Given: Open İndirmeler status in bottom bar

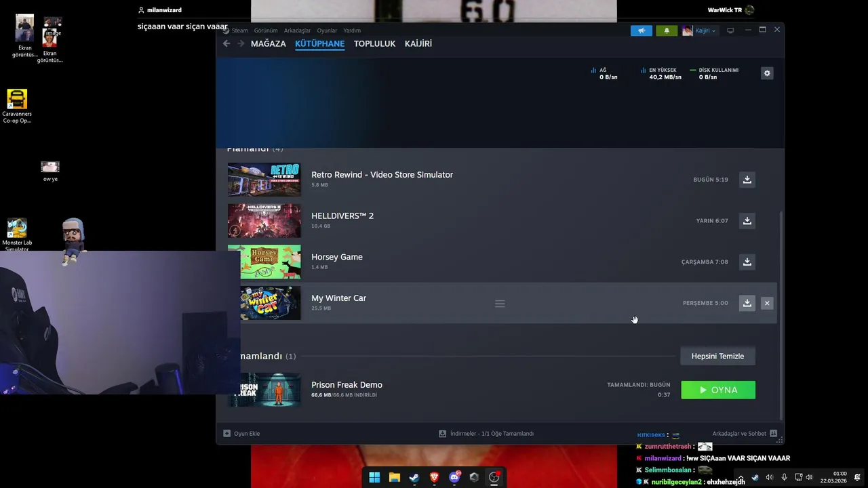Looking at the screenshot, I should point(486,434).
